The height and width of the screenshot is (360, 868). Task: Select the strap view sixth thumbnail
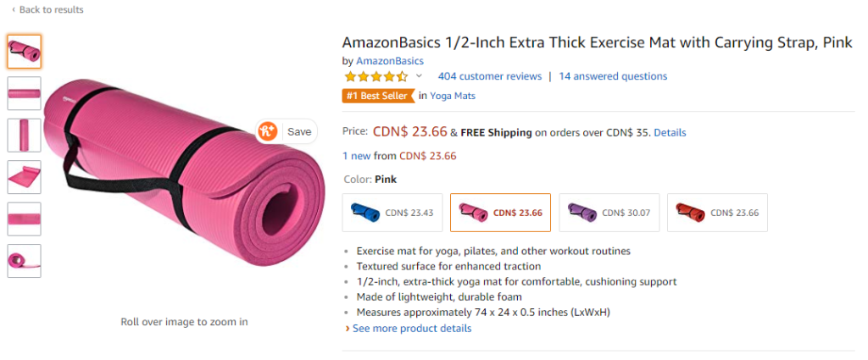(x=24, y=261)
